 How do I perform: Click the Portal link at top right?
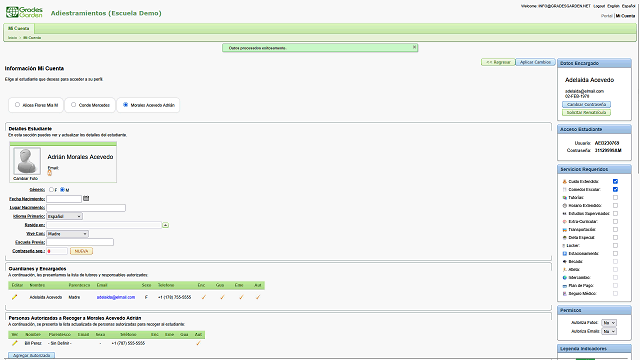[607, 16]
